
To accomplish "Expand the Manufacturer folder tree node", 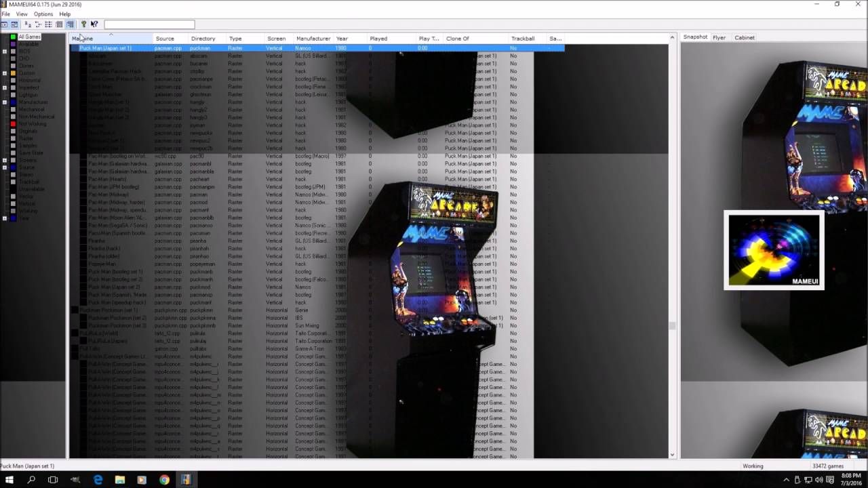I will pos(5,102).
